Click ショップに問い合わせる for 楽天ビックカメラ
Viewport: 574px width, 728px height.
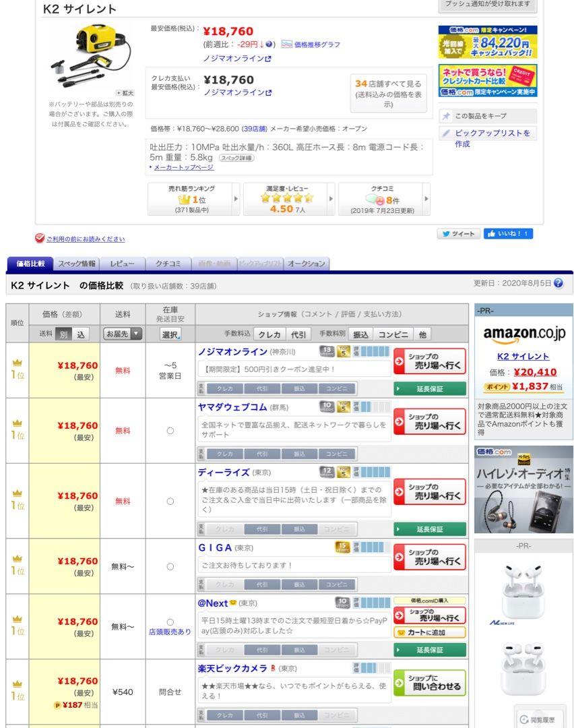coord(430,682)
